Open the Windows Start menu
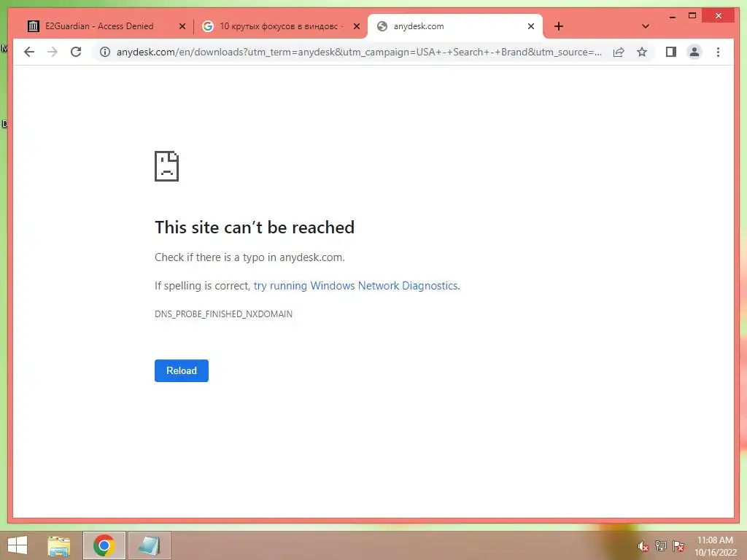747x560 pixels. [x=18, y=545]
